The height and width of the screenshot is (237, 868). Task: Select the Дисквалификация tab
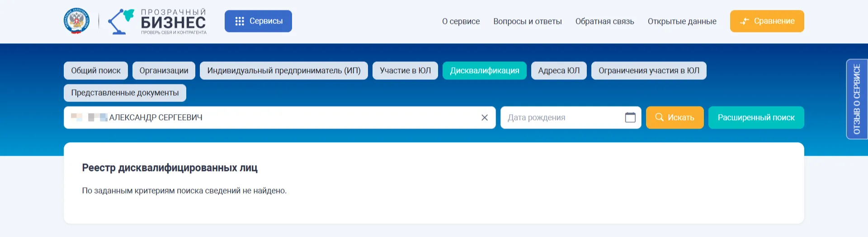click(x=485, y=70)
